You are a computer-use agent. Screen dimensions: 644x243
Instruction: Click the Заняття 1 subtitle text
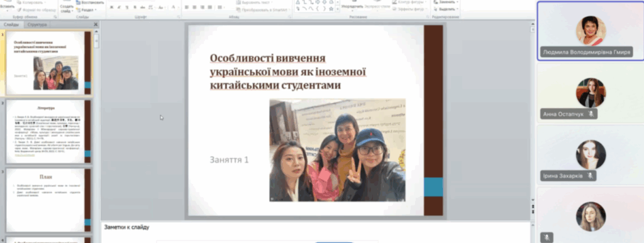point(229,159)
